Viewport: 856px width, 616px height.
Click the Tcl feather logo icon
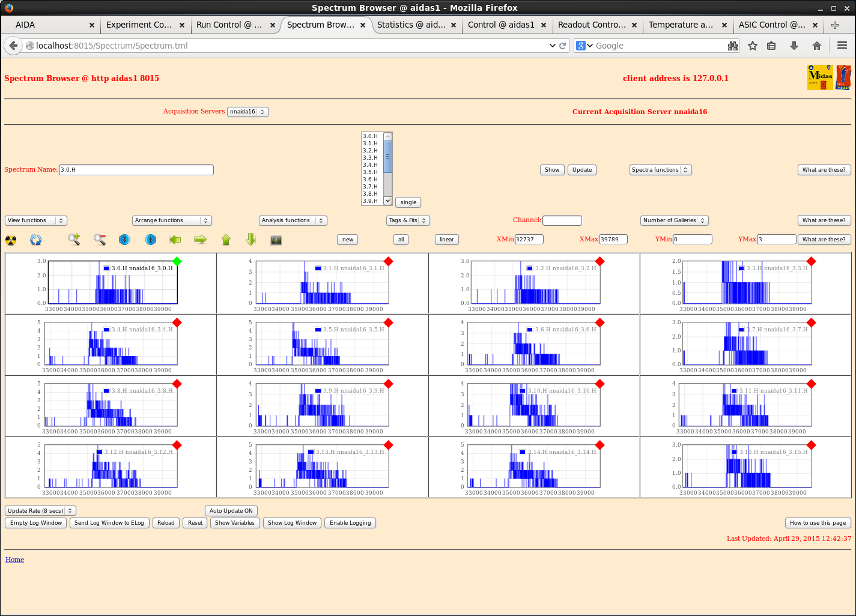[843, 77]
